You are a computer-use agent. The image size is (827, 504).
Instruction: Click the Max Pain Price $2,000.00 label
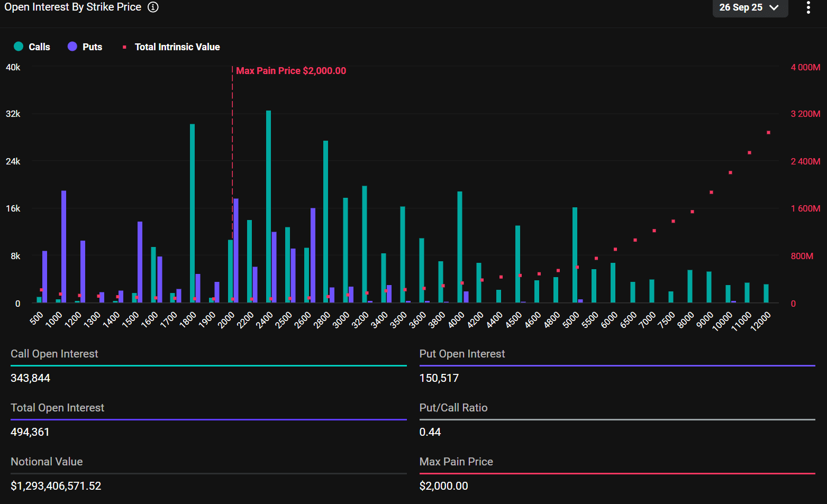[291, 71]
